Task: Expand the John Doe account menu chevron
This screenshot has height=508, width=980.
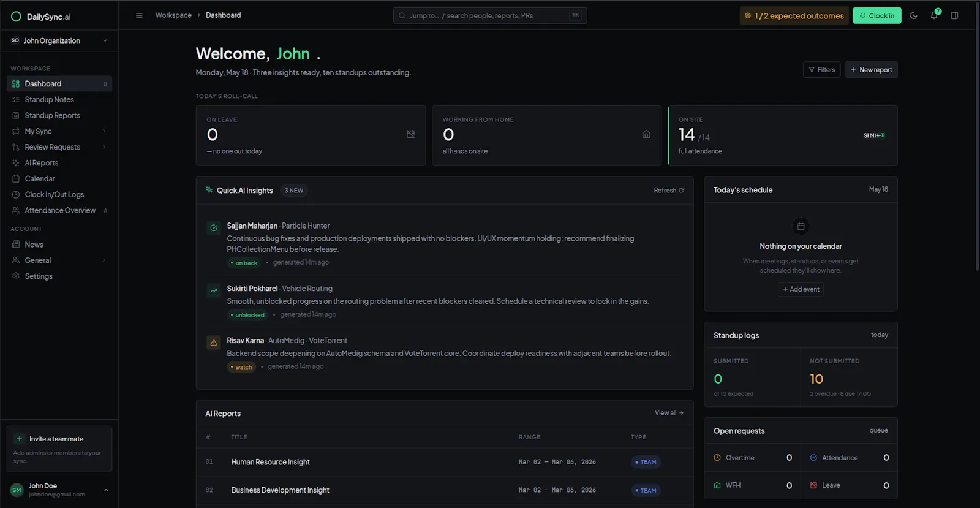Action: click(x=106, y=490)
